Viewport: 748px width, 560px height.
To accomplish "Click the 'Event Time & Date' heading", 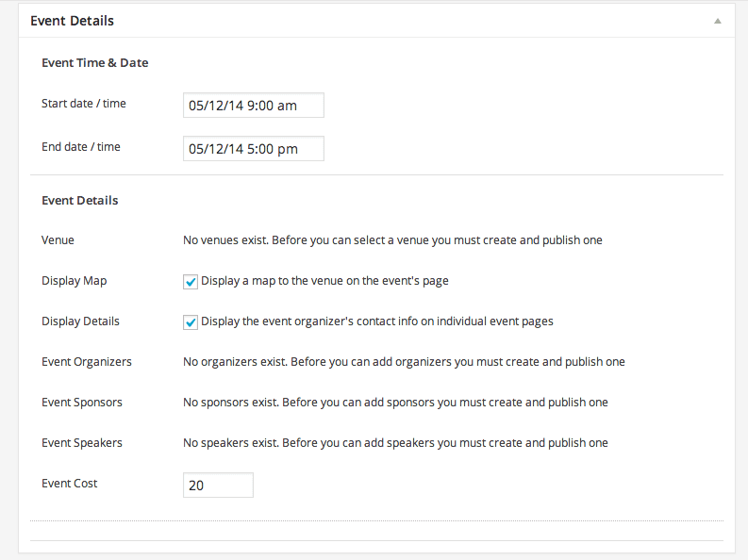I will pos(95,63).
